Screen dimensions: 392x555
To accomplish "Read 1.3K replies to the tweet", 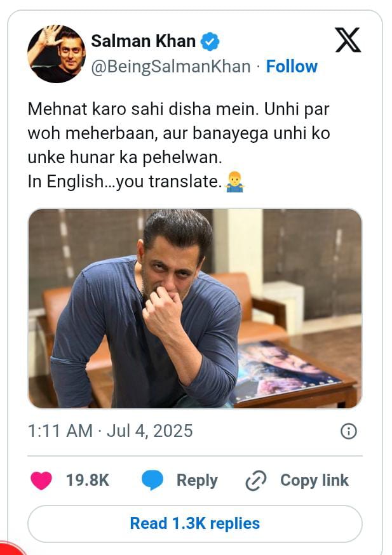I will point(194,524).
